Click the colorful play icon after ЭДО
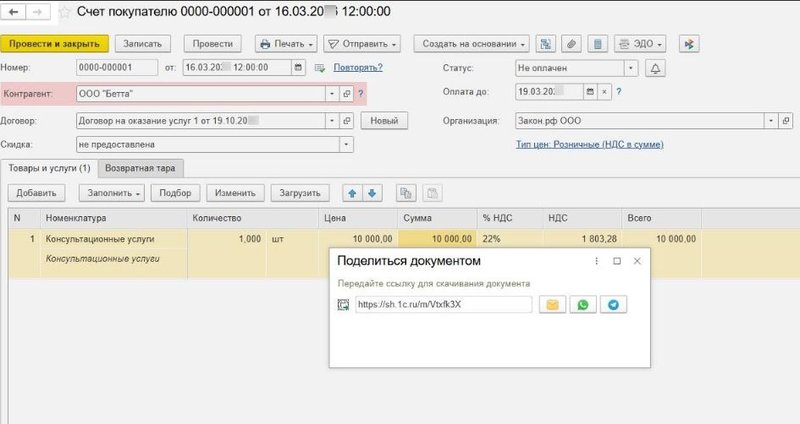800x424 pixels. tap(689, 44)
